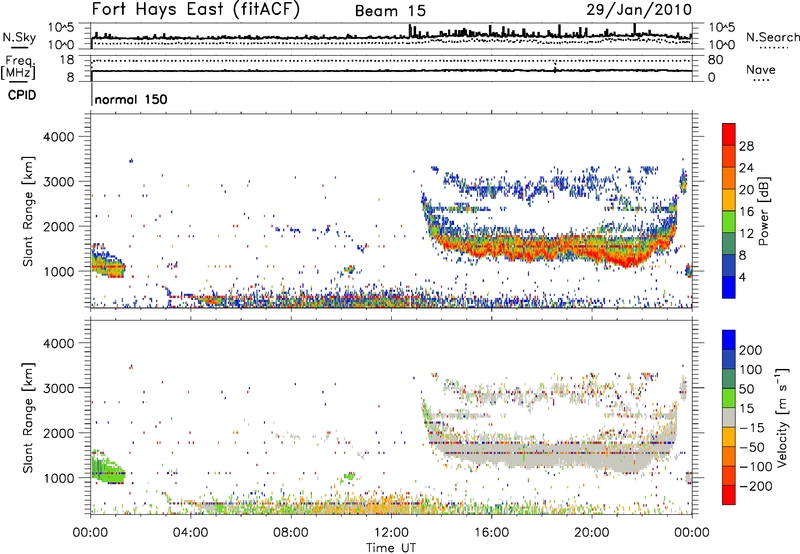Viewport: 800px width, 554px height.
Task: Click the '-15' velocity colorbar label
Action: point(752,427)
